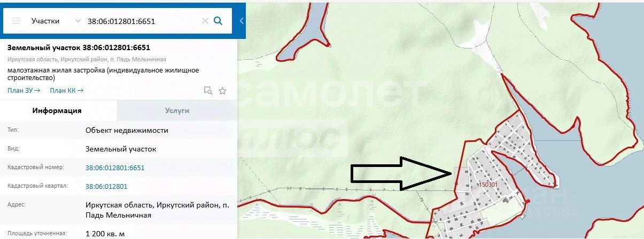The width and height of the screenshot is (644, 239).
Task: Collapse the side info panel
Action: [242, 21]
